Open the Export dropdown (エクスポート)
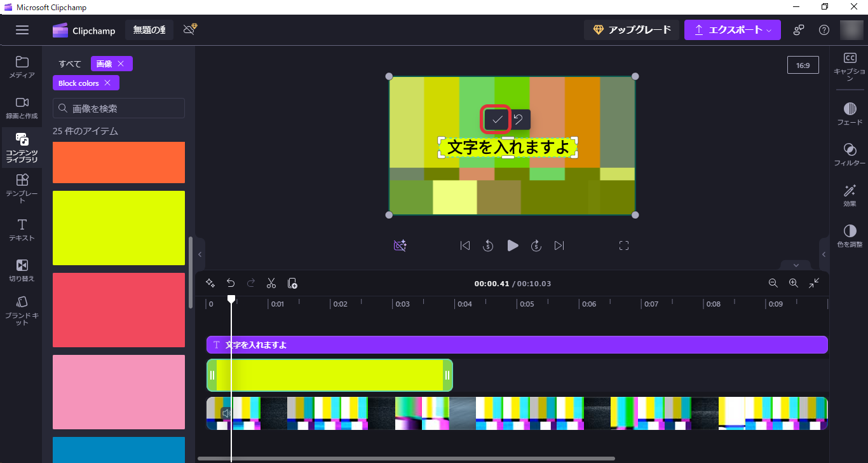868x463 pixels. pos(732,30)
